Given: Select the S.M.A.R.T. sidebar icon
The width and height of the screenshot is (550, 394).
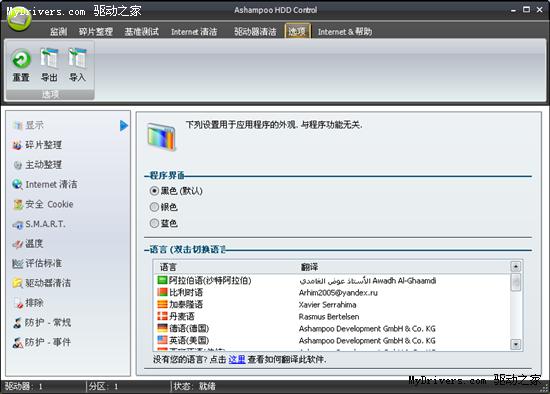Looking at the screenshot, I should pyautogui.click(x=18, y=225).
